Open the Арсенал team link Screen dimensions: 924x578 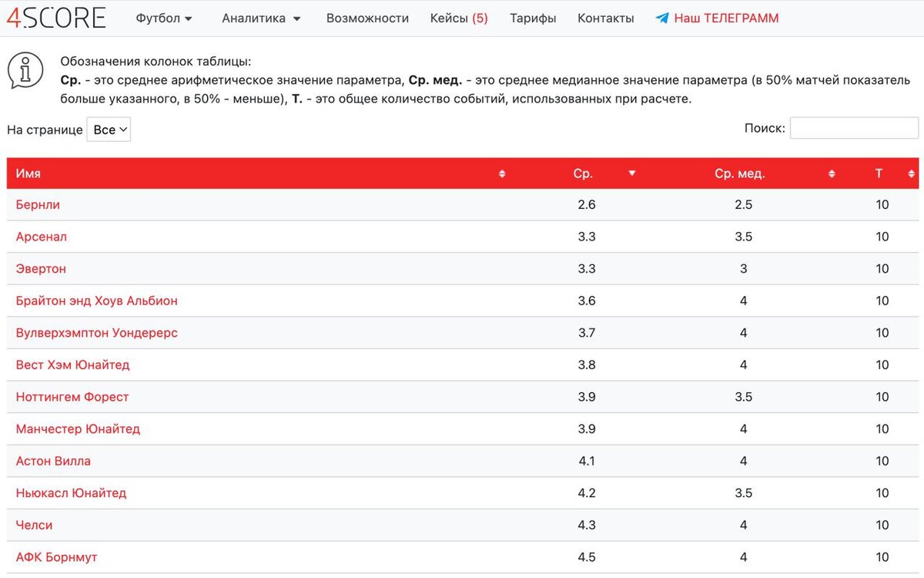pyautogui.click(x=42, y=237)
